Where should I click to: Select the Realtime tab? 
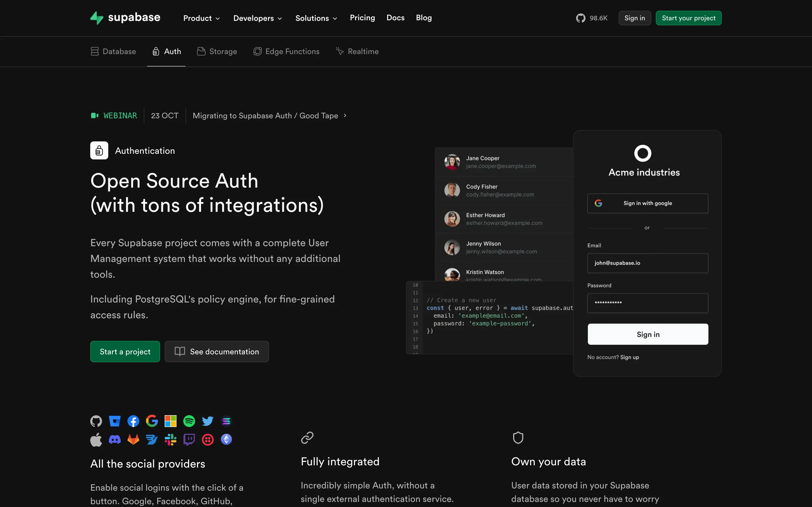(x=357, y=51)
